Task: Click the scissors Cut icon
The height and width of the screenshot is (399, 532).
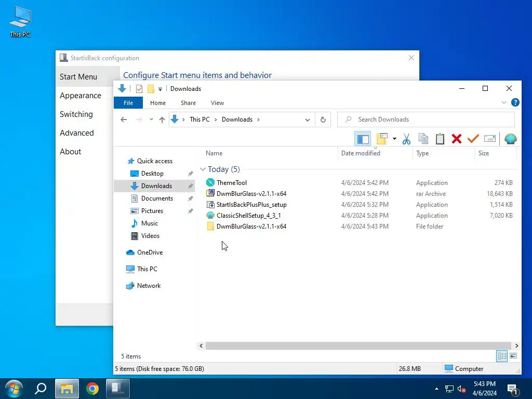Action: (406, 139)
